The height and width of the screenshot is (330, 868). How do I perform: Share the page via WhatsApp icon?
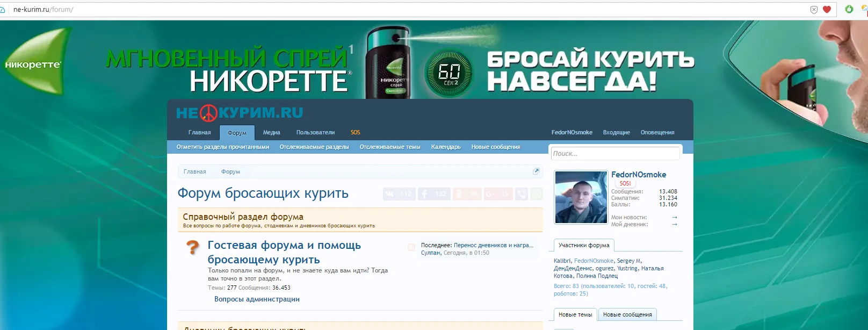pos(537,194)
